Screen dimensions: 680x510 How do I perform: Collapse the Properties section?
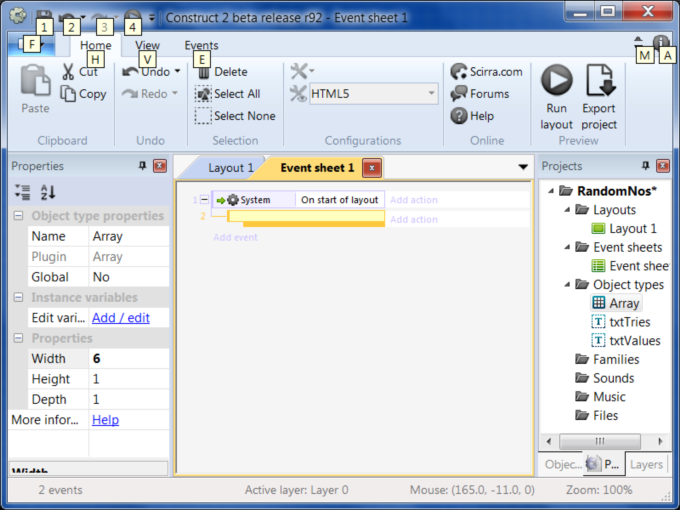click(18, 338)
